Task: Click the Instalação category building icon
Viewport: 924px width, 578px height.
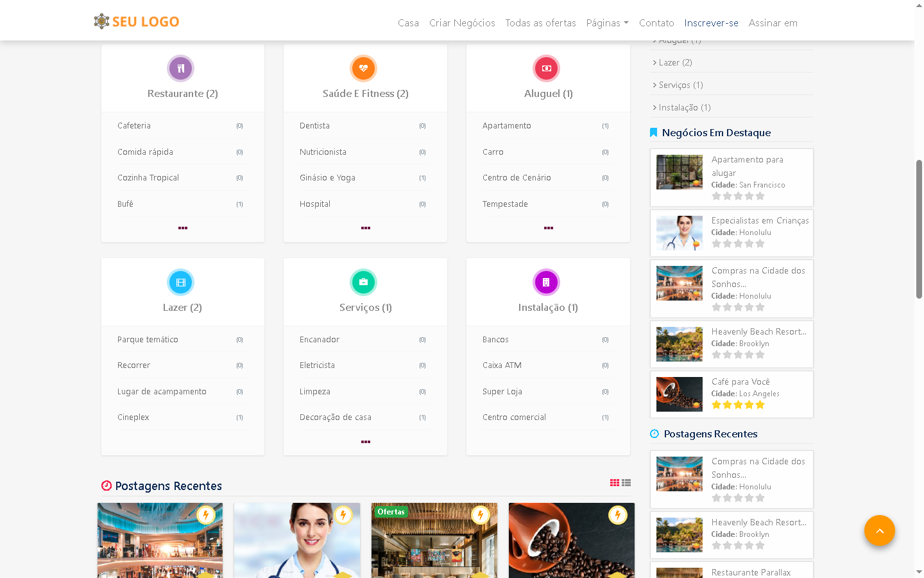Action: tap(546, 282)
